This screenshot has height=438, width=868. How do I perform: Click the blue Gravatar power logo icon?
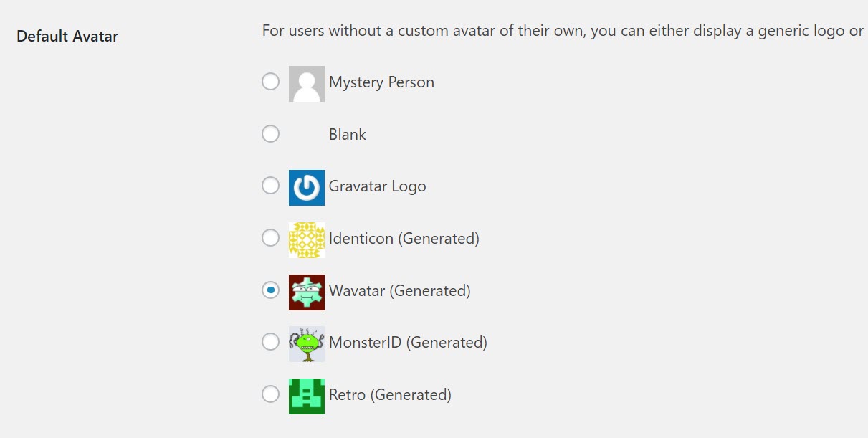pyautogui.click(x=307, y=188)
